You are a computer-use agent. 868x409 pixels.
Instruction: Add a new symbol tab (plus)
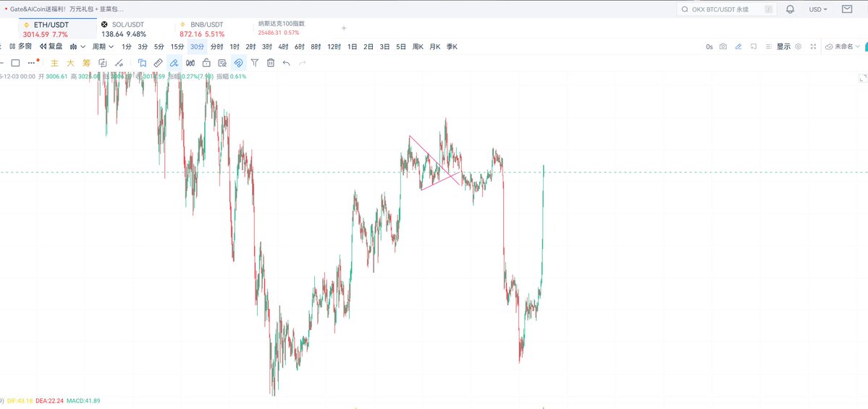click(x=344, y=28)
